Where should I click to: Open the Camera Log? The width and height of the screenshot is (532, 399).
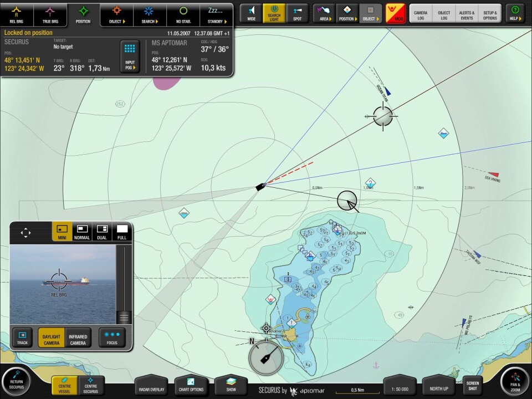click(x=420, y=13)
